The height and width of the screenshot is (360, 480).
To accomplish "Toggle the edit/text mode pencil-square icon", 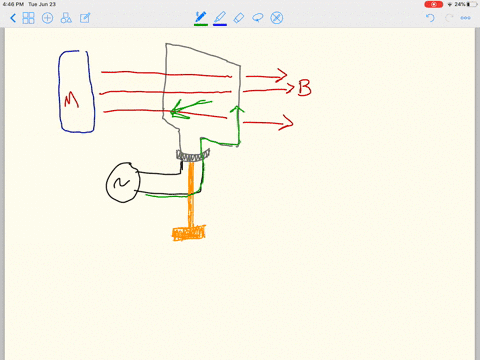I will [x=85, y=18].
